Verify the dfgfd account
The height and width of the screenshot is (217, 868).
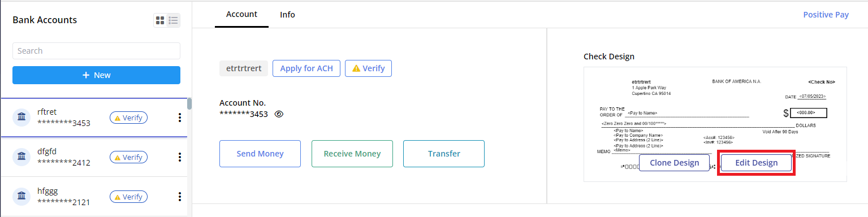pyautogui.click(x=128, y=157)
